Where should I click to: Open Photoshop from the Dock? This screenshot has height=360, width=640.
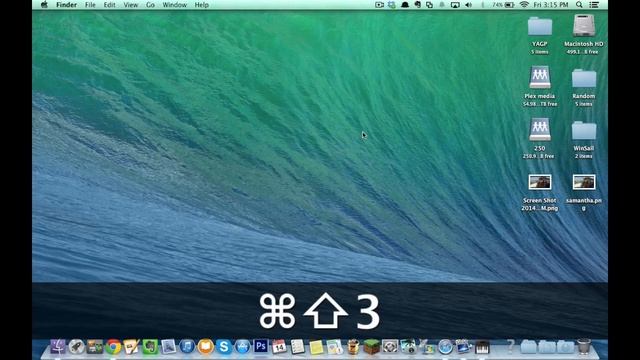coord(261,346)
